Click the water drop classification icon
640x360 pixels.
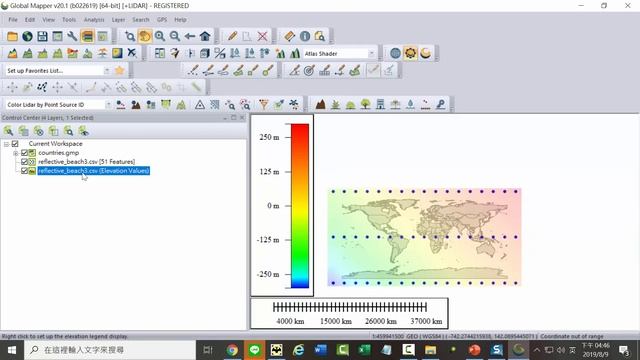tap(410, 105)
